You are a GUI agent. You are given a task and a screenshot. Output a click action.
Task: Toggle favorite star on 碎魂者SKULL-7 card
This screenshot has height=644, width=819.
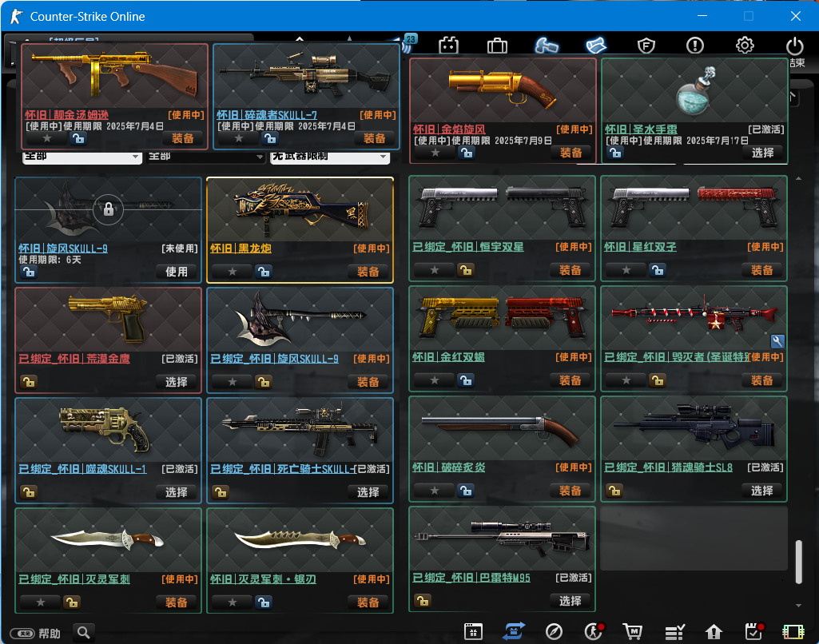(239, 138)
